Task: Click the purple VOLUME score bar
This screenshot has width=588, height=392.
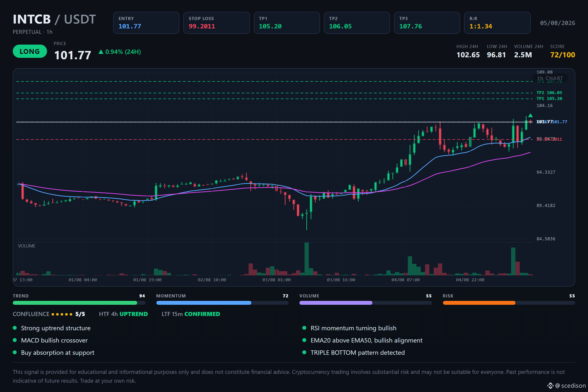Action: coord(366,303)
